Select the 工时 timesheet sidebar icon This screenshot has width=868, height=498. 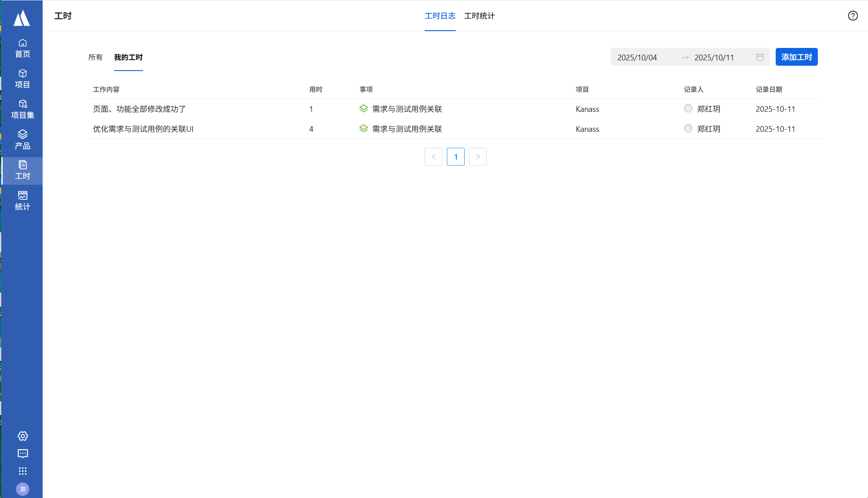[23, 170]
